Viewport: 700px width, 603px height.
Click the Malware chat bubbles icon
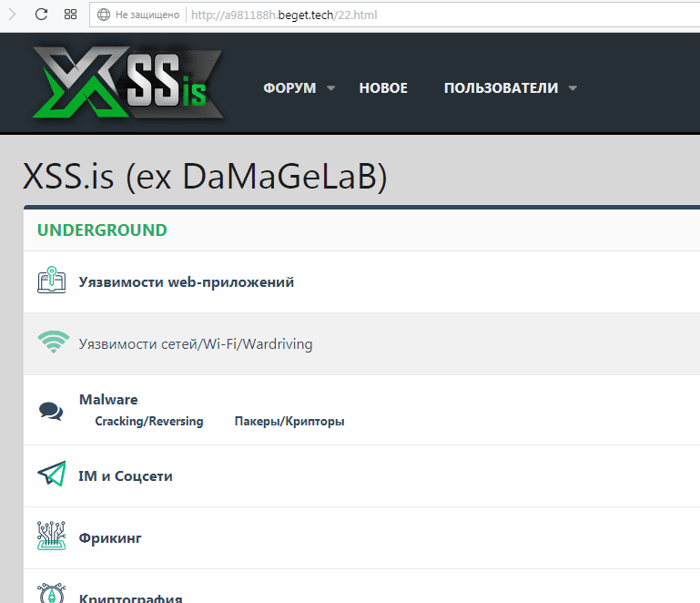point(51,411)
